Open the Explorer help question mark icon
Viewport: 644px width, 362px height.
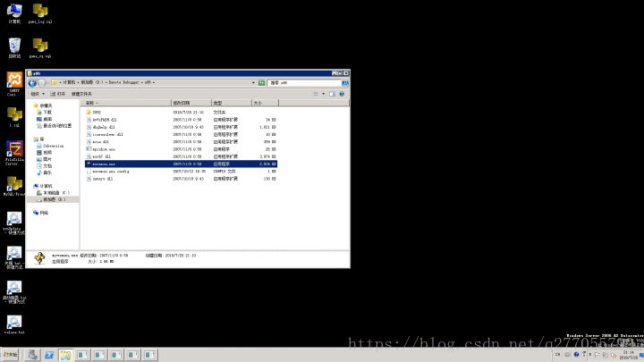point(342,94)
